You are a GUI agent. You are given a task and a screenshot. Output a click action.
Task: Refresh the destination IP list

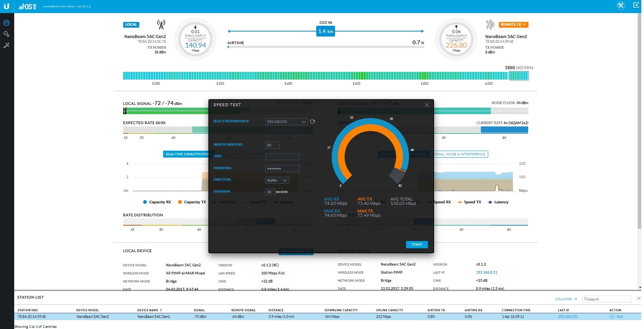click(313, 121)
